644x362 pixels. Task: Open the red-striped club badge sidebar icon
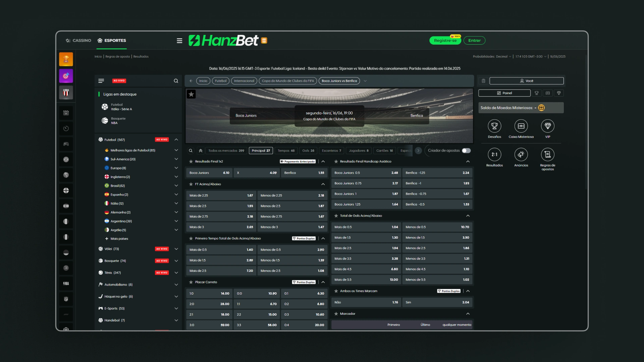pyautogui.click(x=66, y=93)
